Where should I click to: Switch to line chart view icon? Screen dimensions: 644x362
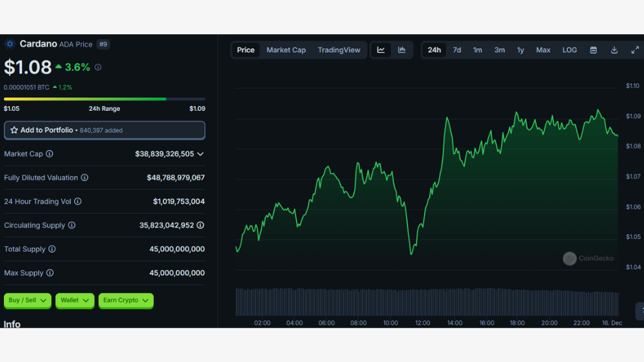pyautogui.click(x=381, y=50)
